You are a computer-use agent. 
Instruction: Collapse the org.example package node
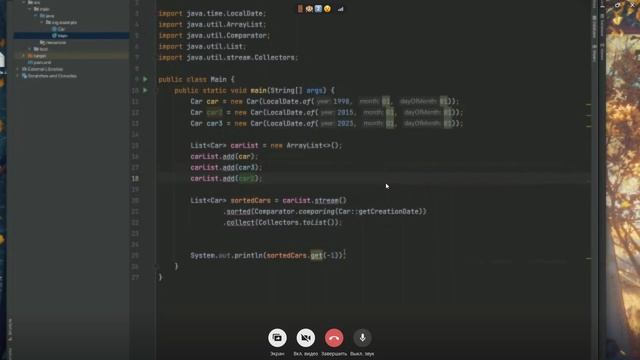pos(42,22)
